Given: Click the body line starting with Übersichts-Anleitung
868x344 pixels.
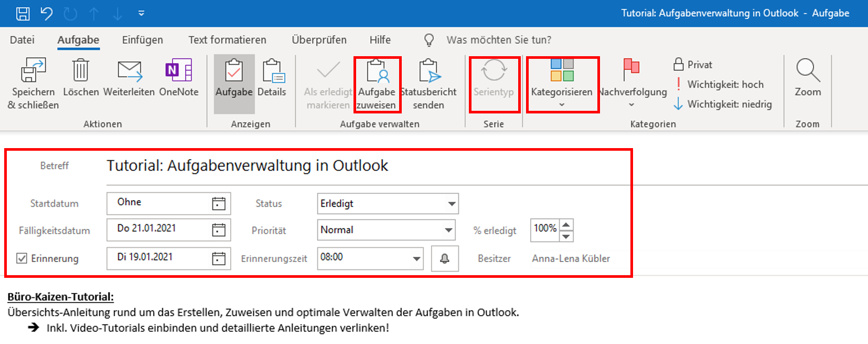Looking at the screenshot, I should tap(263, 312).
